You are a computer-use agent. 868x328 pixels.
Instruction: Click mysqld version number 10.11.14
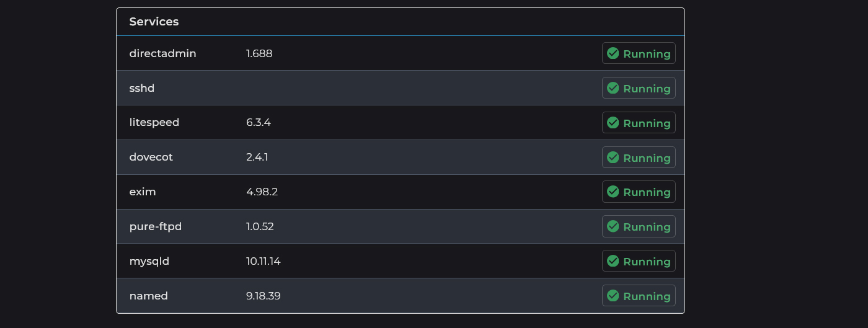coord(263,261)
